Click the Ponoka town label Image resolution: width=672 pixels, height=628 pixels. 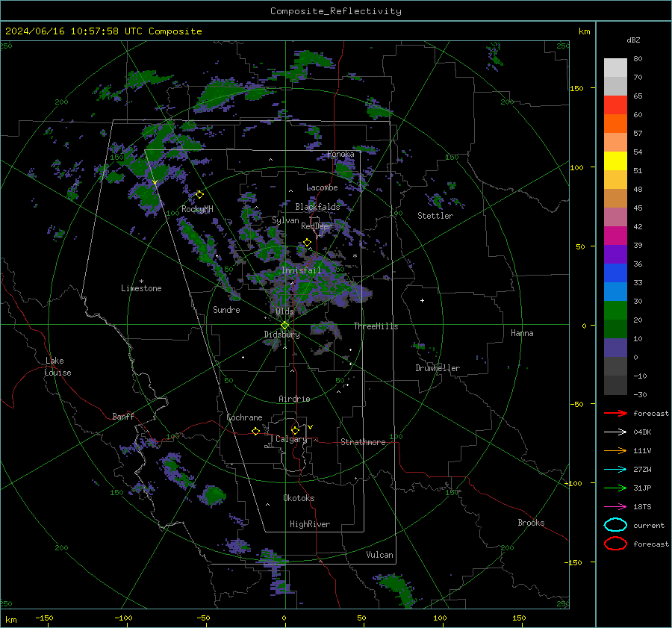pyautogui.click(x=340, y=154)
